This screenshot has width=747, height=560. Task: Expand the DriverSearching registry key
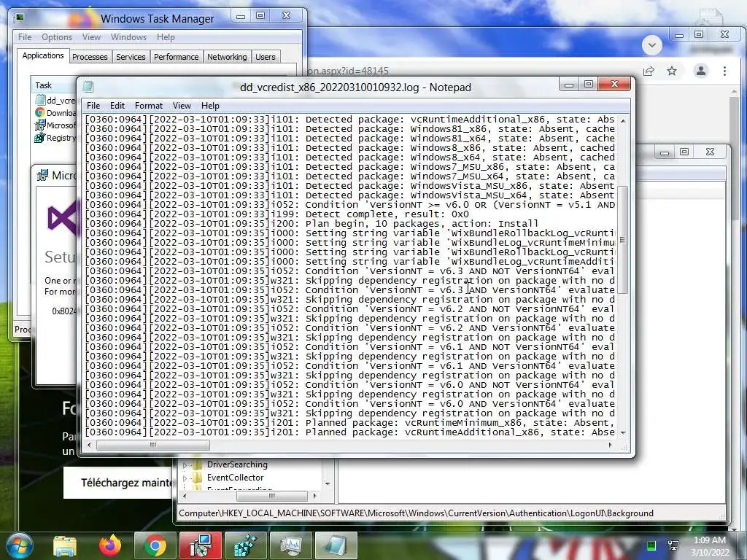185,464
